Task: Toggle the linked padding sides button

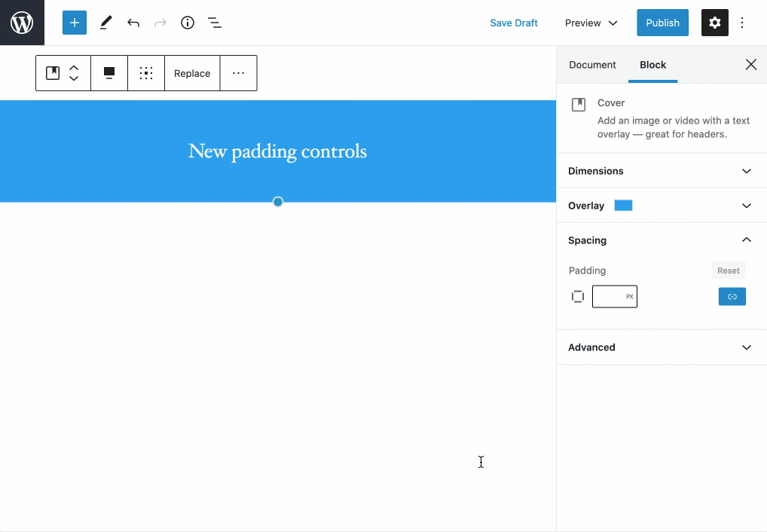Action: click(732, 297)
